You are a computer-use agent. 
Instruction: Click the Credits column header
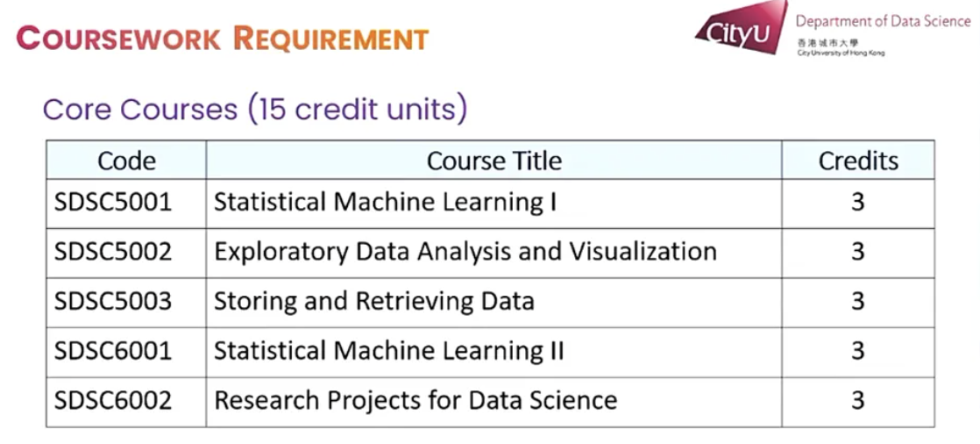(x=858, y=161)
